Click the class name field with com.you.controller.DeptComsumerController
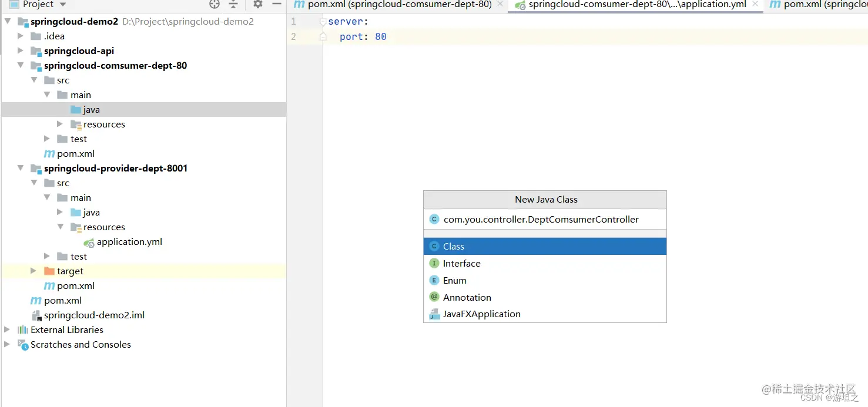This screenshot has width=868, height=407. pos(545,220)
